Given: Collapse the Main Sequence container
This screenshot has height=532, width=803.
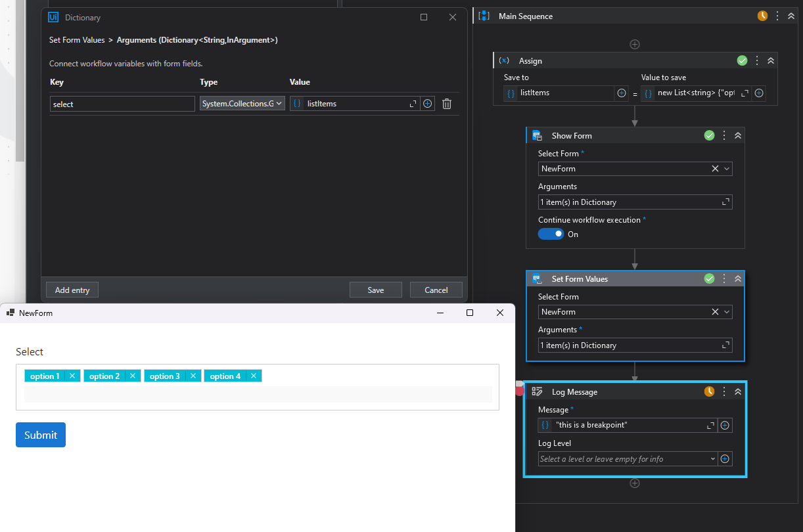Looking at the screenshot, I should [791, 16].
